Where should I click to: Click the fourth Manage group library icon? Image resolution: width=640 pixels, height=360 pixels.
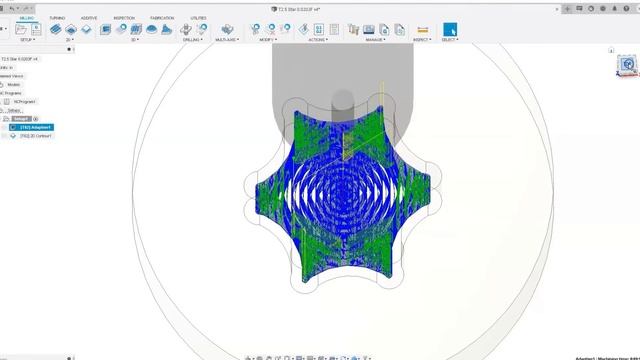[400, 29]
